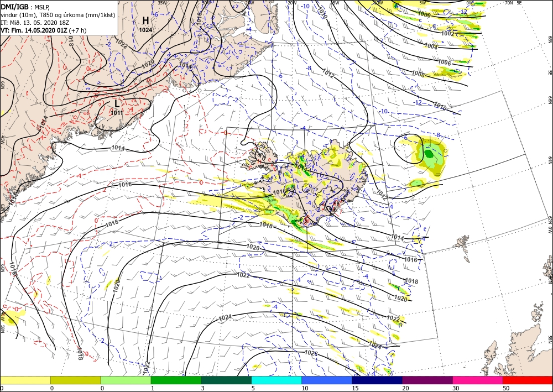Screen dimensions: 553x392
Task: Click the navy legend color segment
Action: coord(377,380)
